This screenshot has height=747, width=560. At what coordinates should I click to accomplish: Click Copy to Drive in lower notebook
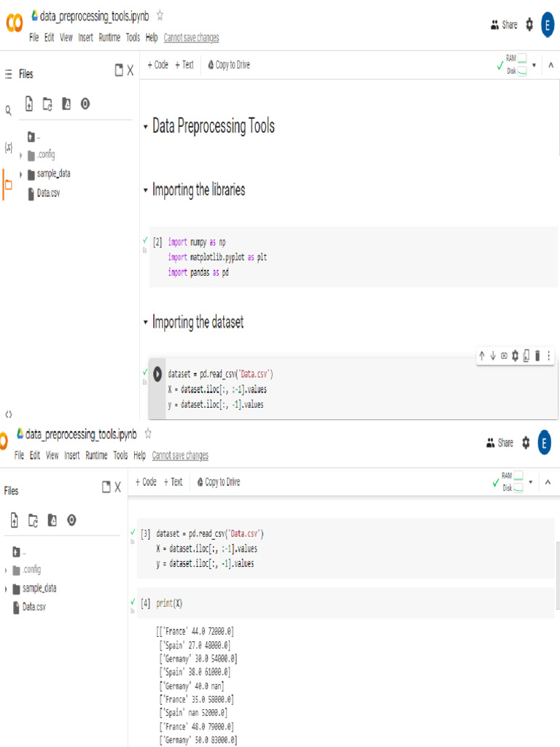(x=218, y=482)
